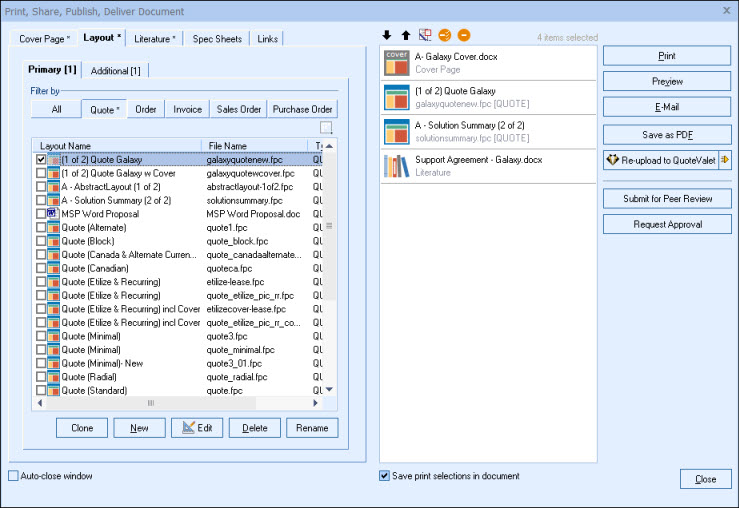The image size is (739, 508).
Task: Click the Support Agreement books icon
Action: tap(396, 166)
